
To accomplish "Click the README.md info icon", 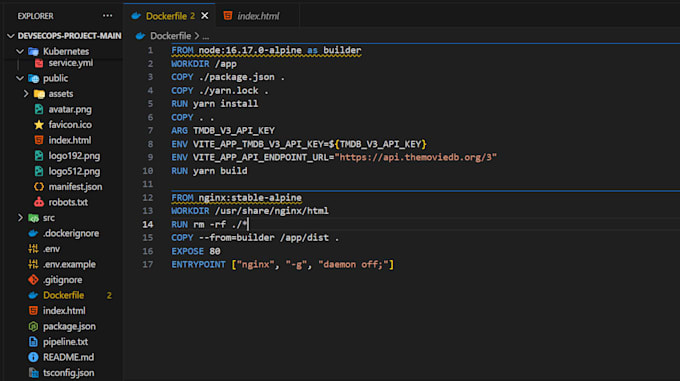I will point(33,357).
